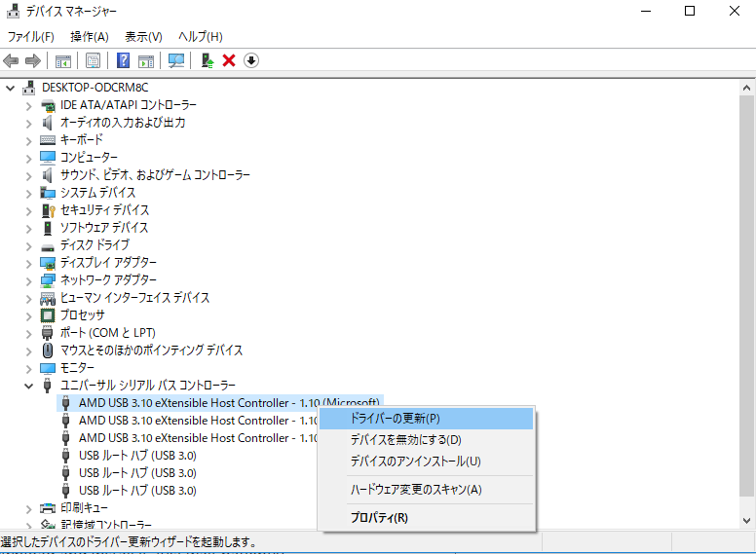The image size is (756, 554).
Task: Click the ネットワーク アダプター icon
Action: tap(48, 280)
